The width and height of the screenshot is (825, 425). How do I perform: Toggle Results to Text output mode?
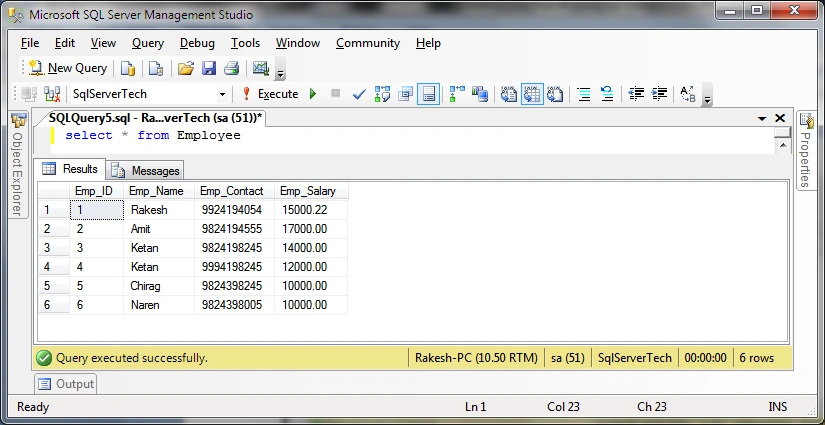click(x=509, y=94)
